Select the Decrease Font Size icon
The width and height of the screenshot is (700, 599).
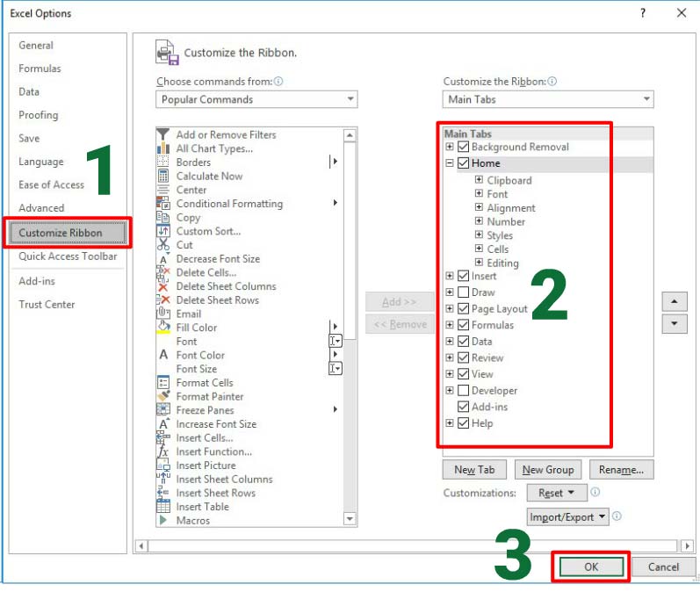point(163,259)
